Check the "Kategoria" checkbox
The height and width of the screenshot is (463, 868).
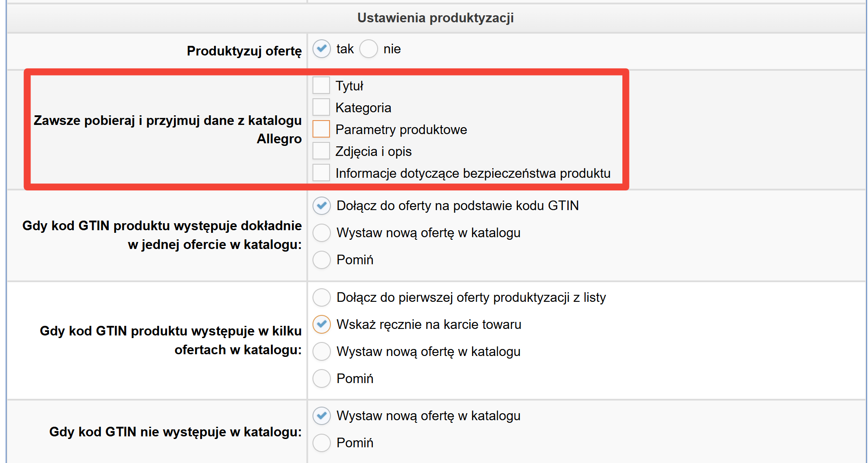point(321,107)
